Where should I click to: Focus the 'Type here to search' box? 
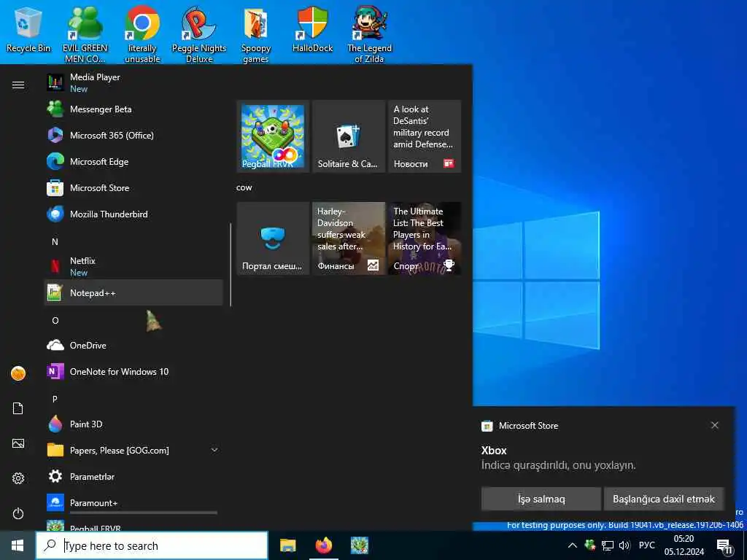coord(152,545)
